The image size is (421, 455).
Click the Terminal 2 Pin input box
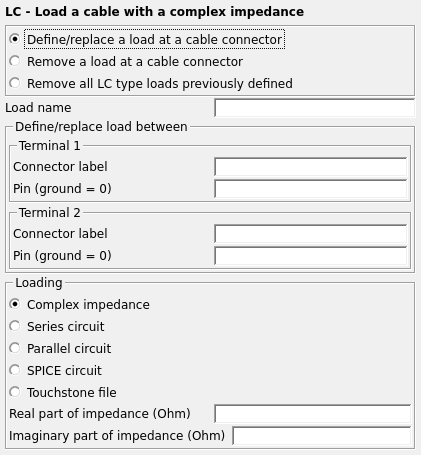(x=310, y=256)
